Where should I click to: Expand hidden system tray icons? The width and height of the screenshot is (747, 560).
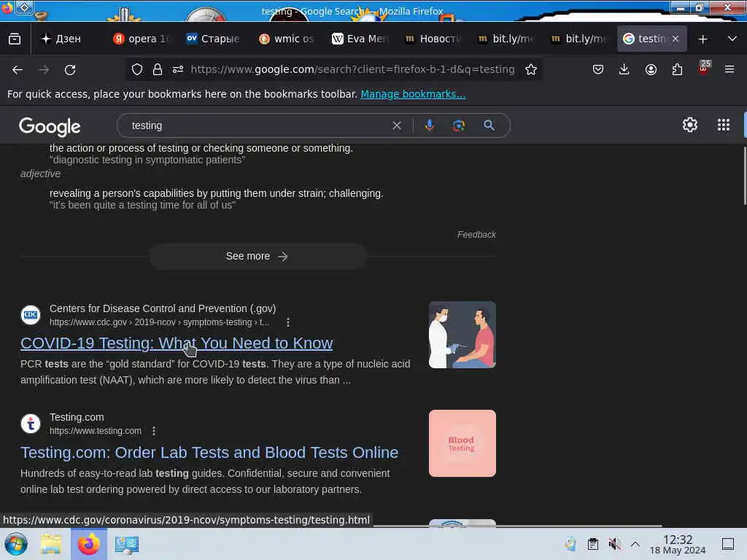point(635,544)
